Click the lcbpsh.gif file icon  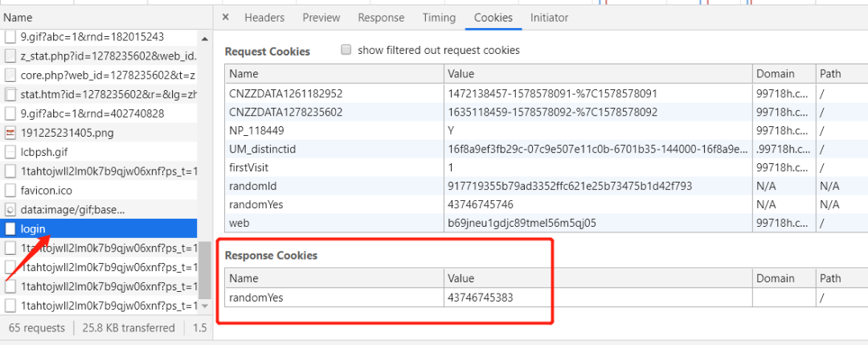(x=10, y=152)
